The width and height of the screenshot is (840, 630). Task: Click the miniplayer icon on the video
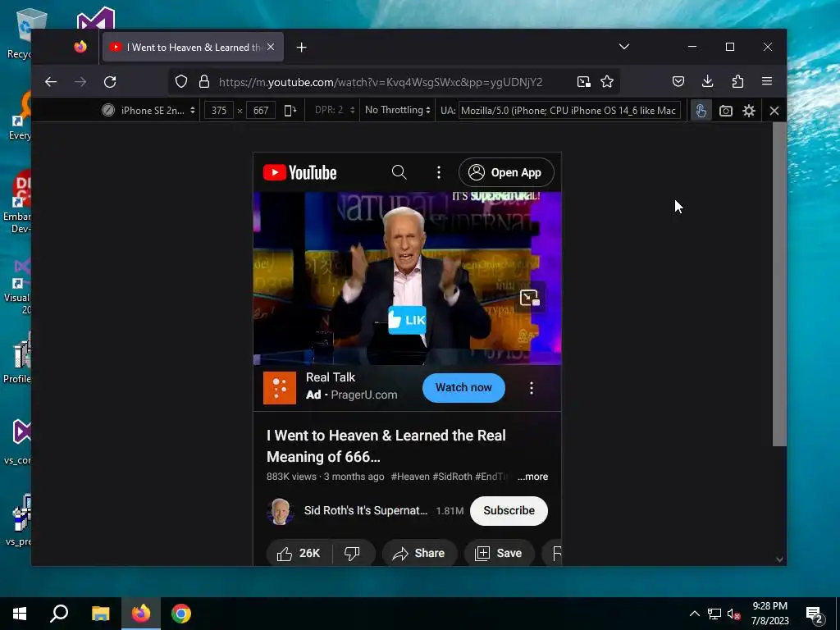coord(529,297)
